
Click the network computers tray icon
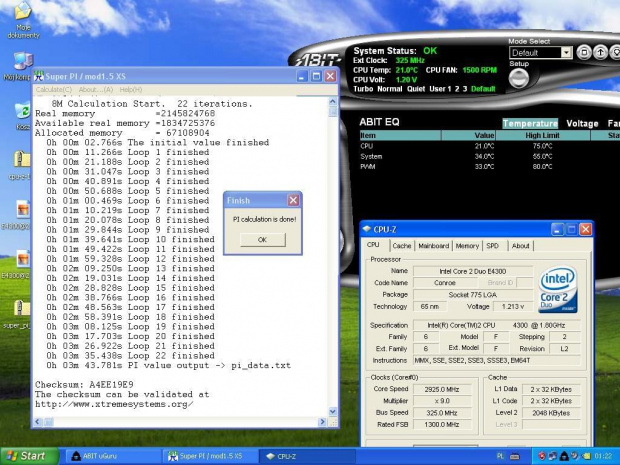pyautogui.click(x=552, y=456)
